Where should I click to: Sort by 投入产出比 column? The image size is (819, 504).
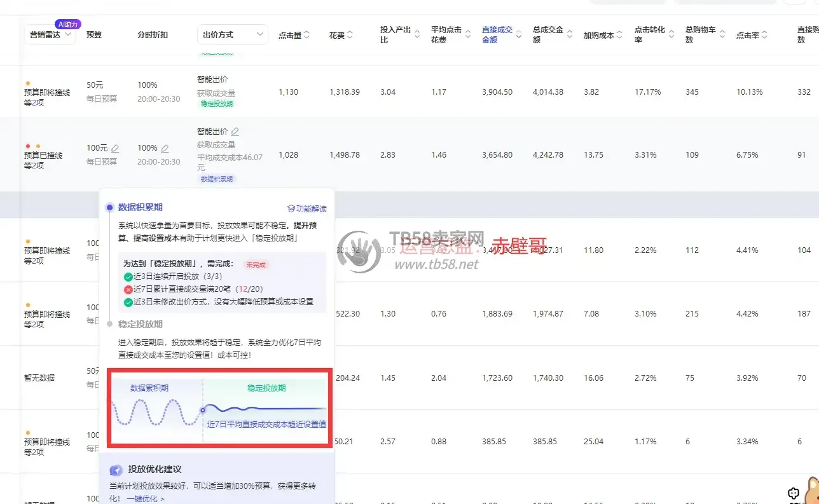[x=417, y=35]
